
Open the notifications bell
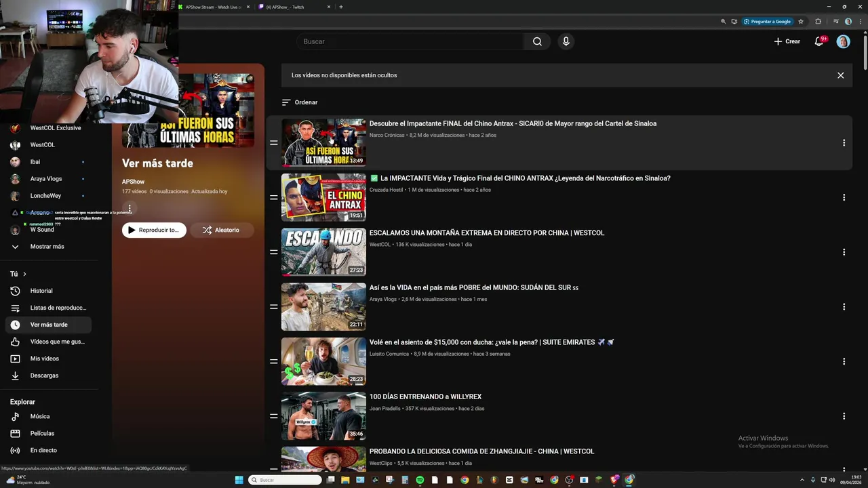click(819, 41)
